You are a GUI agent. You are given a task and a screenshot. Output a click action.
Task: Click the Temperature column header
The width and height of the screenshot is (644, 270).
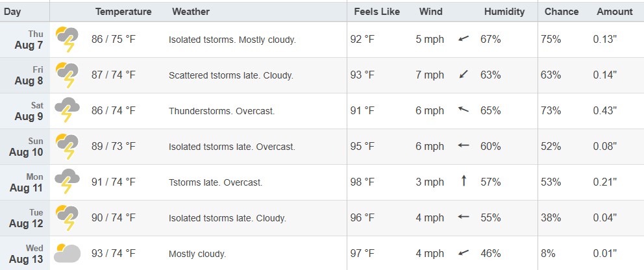123,12
